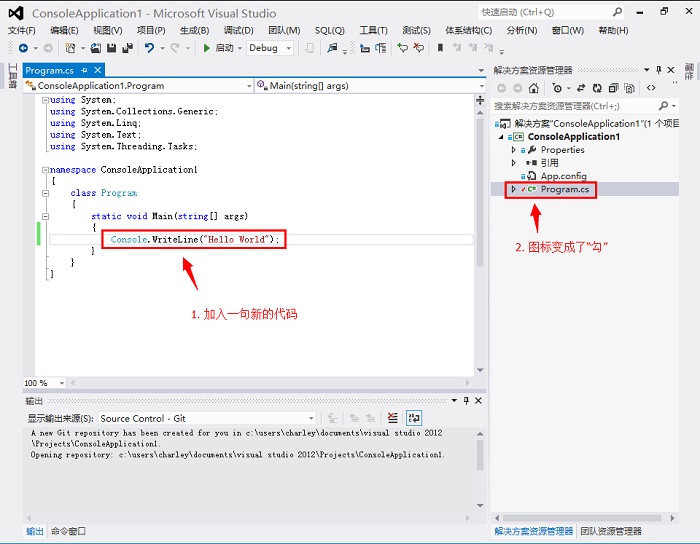Click Home icon in Solution Explorer toolbar
This screenshot has width=700, height=544.
click(533, 88)
